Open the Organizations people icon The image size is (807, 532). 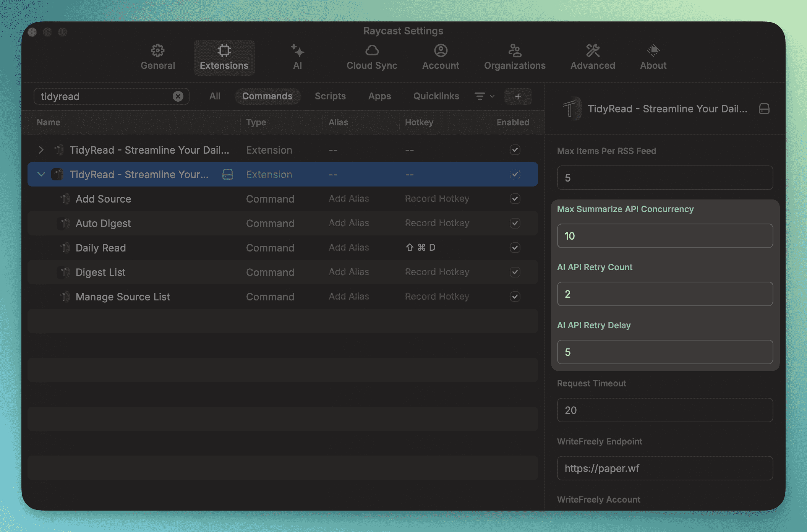coord(514,50)
